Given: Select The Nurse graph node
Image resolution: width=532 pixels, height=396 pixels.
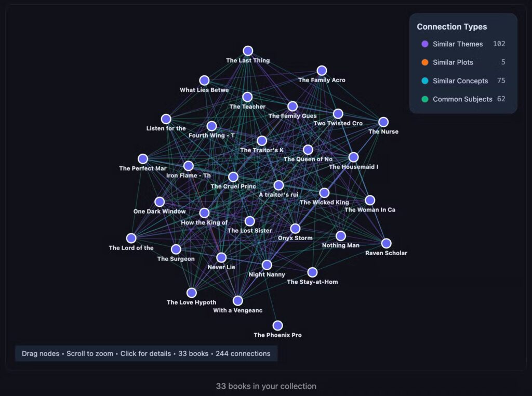Looking at the screenshot, I should coord(383,122).
